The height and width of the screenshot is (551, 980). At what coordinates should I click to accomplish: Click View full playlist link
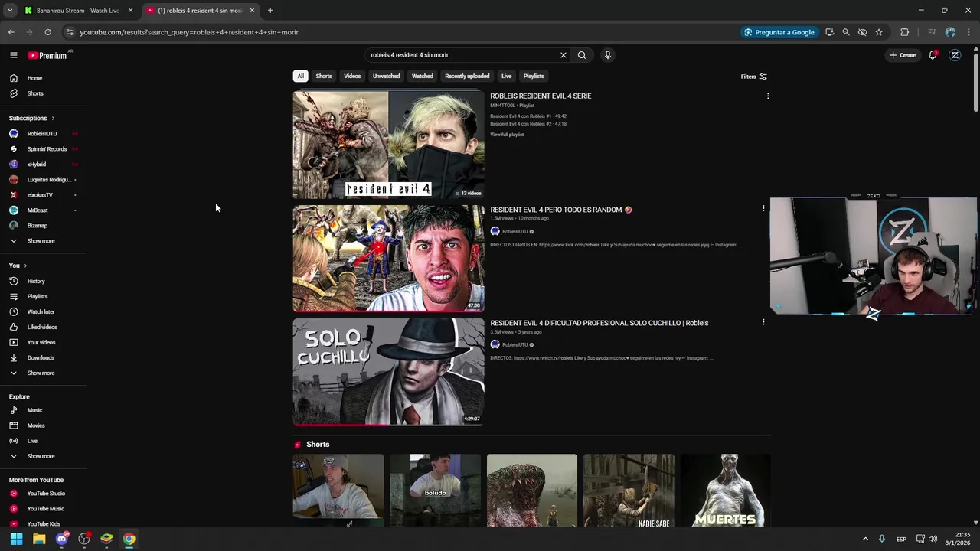tap(507, 135)
